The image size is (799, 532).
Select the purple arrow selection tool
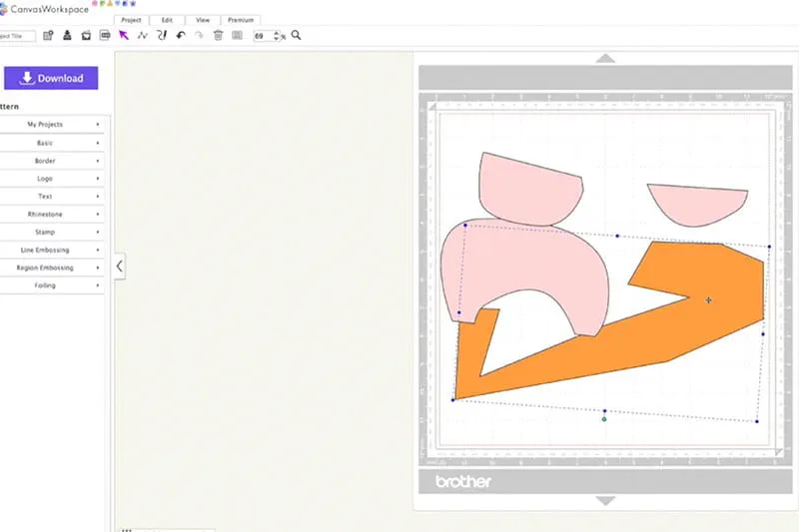click(124, 35)
